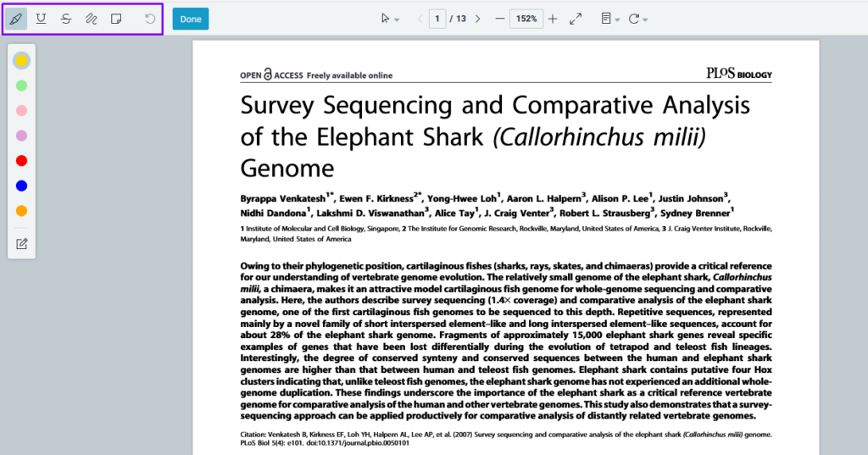The image size is (868, 455).
Task: Choose the green highlight color
Action: 22,86
